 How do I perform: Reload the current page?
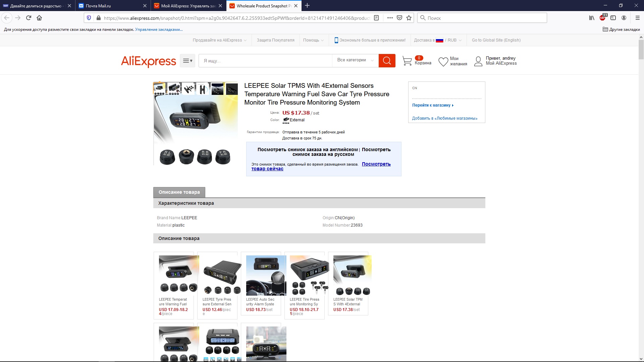pos(29,18)
